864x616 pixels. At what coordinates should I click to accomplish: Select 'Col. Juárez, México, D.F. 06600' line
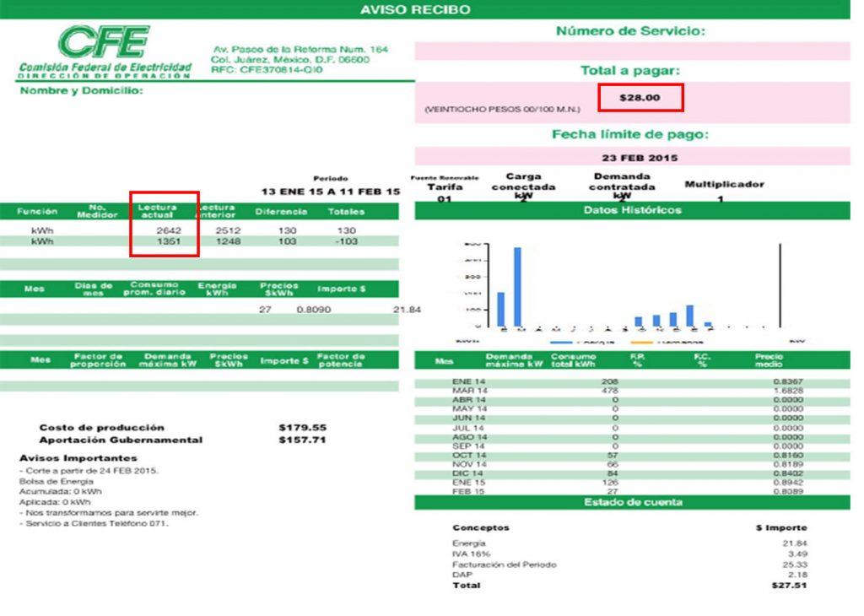290,60
